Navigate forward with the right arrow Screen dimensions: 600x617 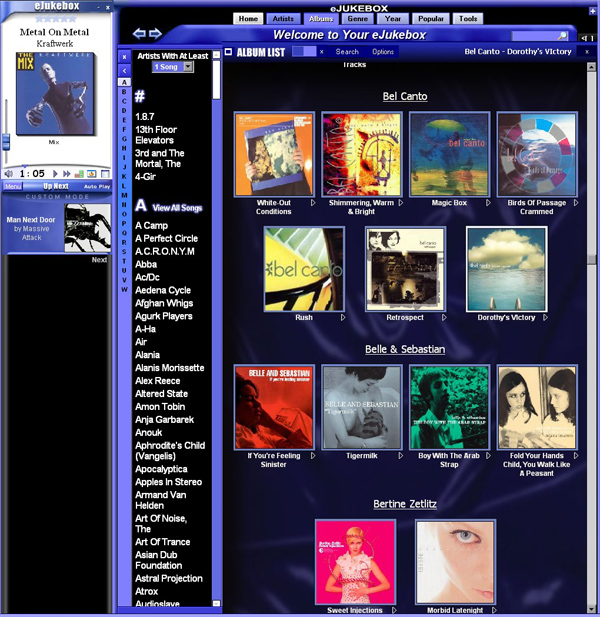[155, 34]
